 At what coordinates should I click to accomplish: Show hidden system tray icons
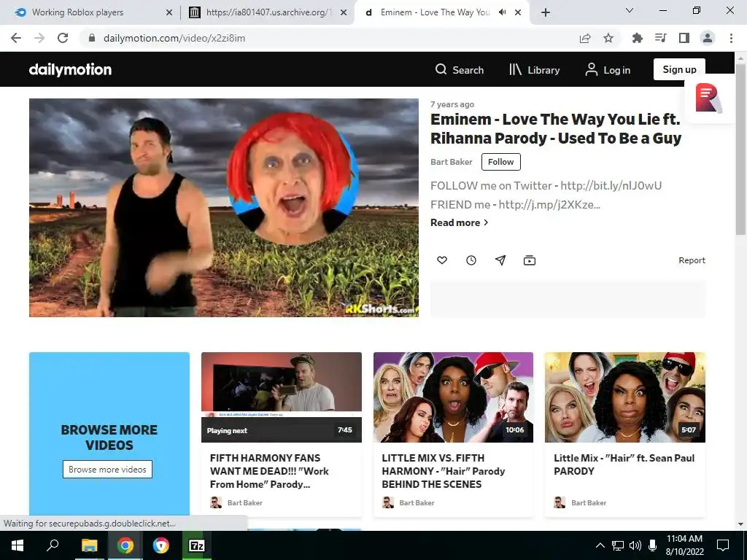pos(600,545)
